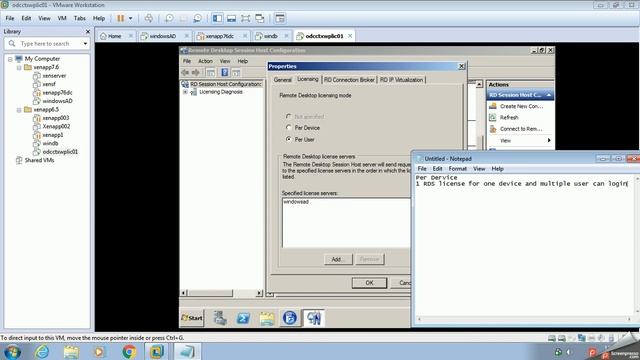Close the odcctxwplic01 tab
The width and height of the screenshot is (640, 360).
click(x=350, y=36)
